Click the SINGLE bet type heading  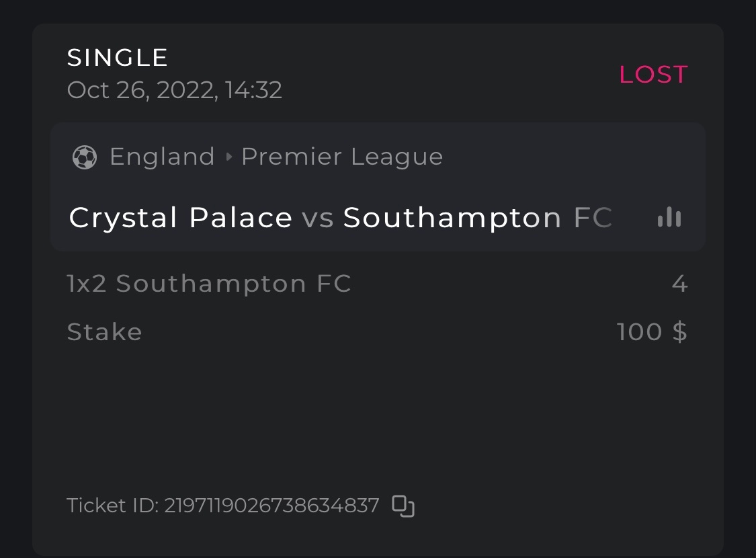tap(118, 58)
